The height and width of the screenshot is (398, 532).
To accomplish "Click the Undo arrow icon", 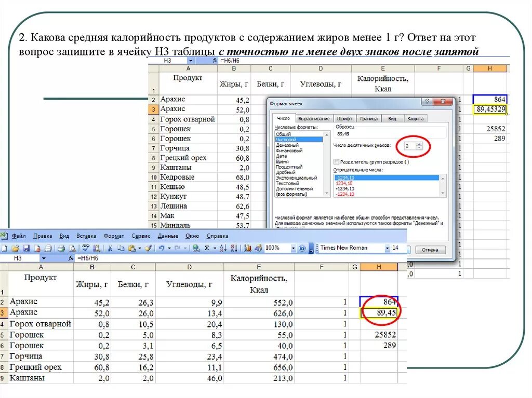I will pyautogui.click(x=162, y=248).
